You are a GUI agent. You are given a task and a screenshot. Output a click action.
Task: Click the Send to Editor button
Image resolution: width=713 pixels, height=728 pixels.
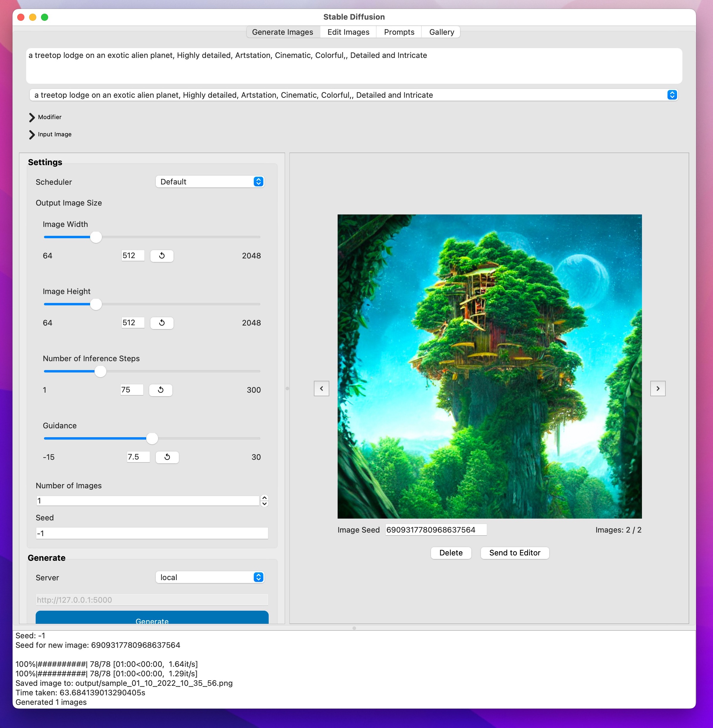[514, 553]
